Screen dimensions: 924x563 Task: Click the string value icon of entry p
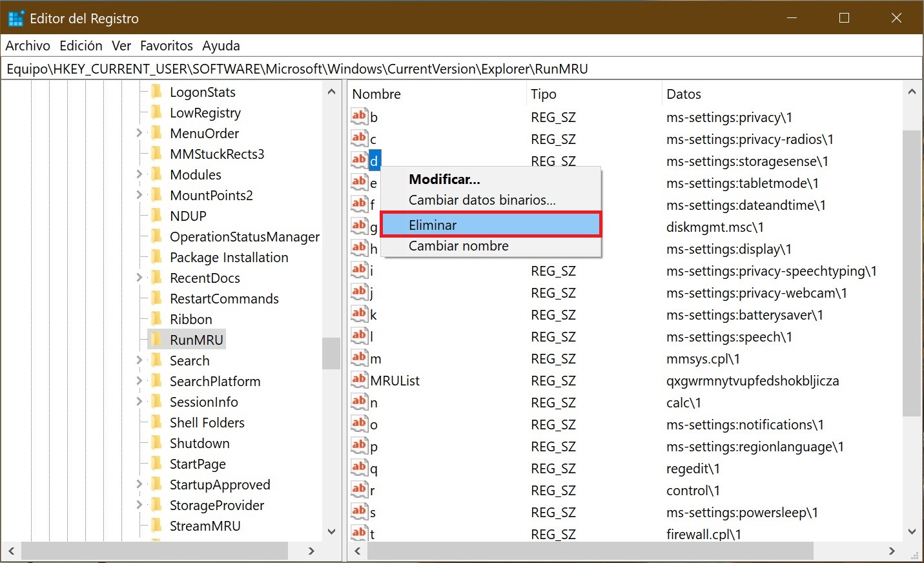(360, 445)
